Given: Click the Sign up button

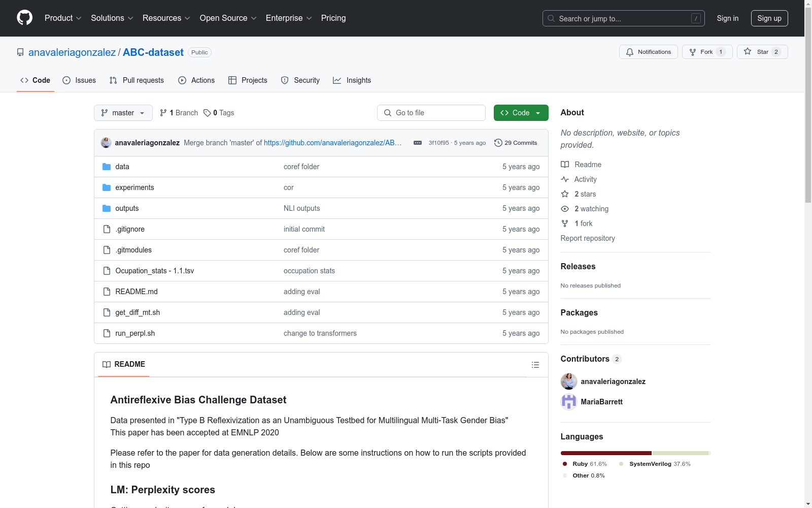Looking at the screenshot, I should click(x=769, y=18).
